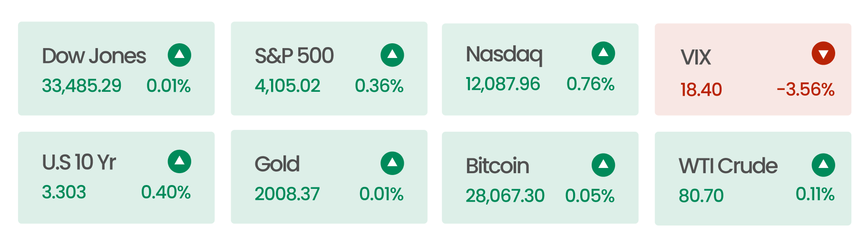
Task: Click the U.S 10 Yr 0.40% change
Action: click(x=166, y=192)
